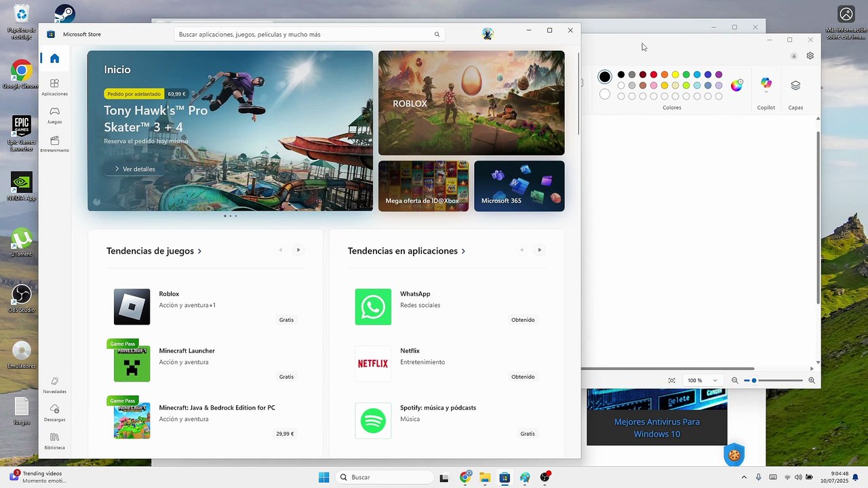Click Gratis button for Spotify

click(x=528, y=434)
